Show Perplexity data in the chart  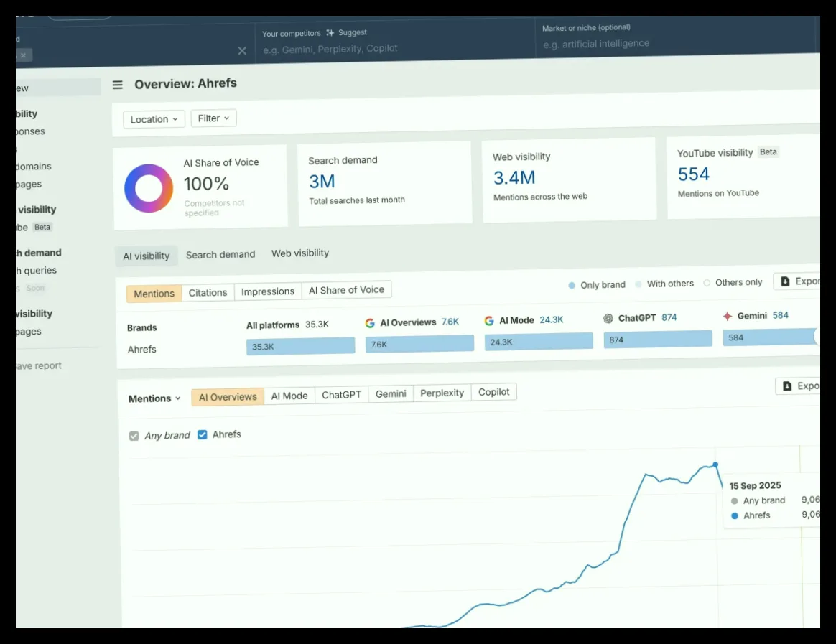coord(442,393)
